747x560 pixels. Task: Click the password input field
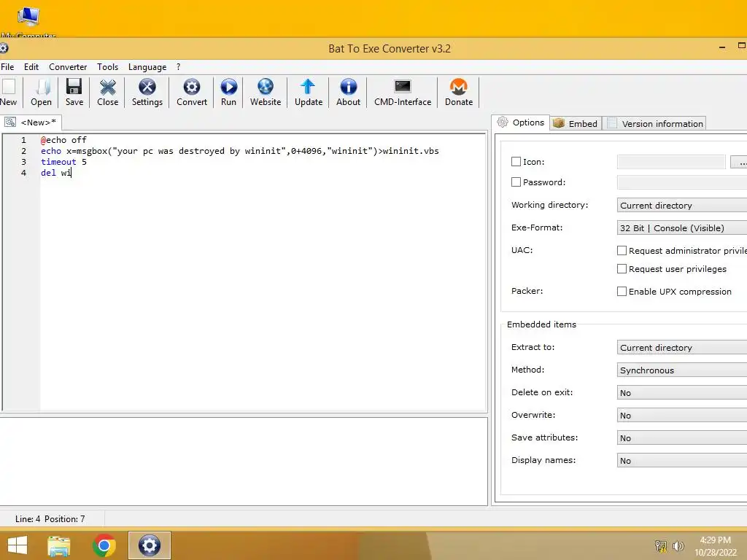click(682, 182)
